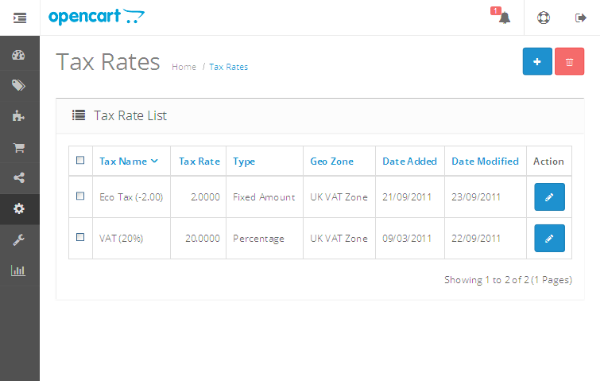Sort by the Tax Name column
600x381 pixels.
129,161
